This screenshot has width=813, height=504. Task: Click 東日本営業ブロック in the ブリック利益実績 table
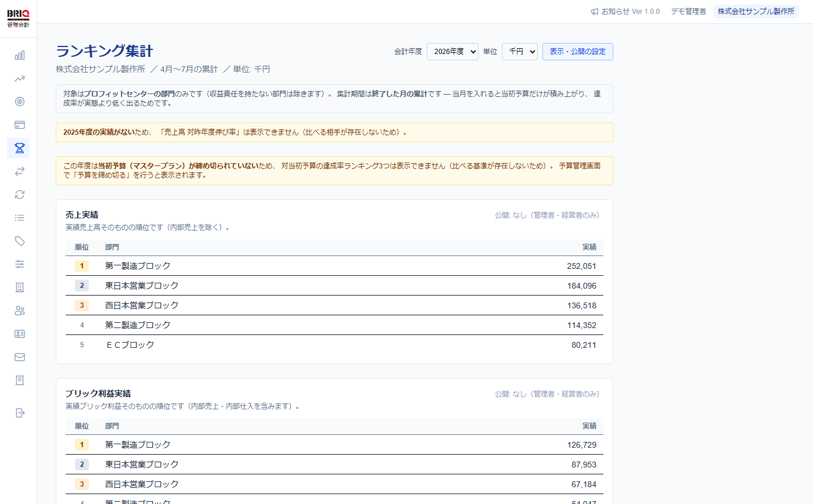point(142,465)
